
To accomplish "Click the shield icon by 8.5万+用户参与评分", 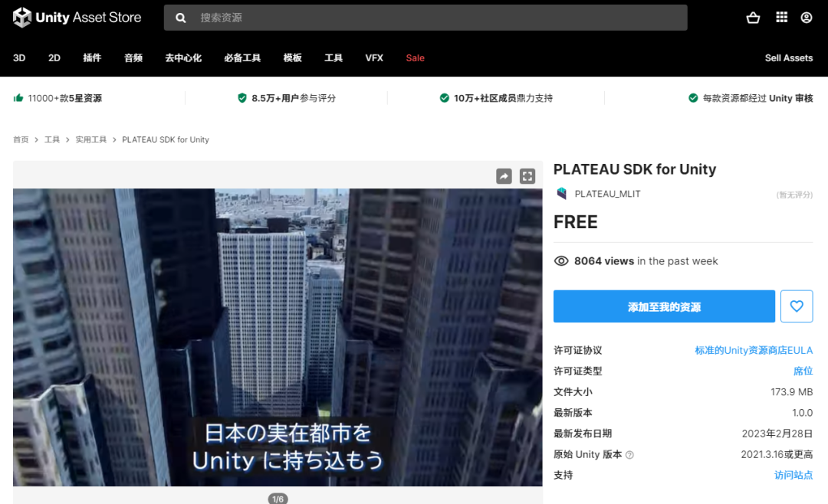I will [x=242, y=97].
